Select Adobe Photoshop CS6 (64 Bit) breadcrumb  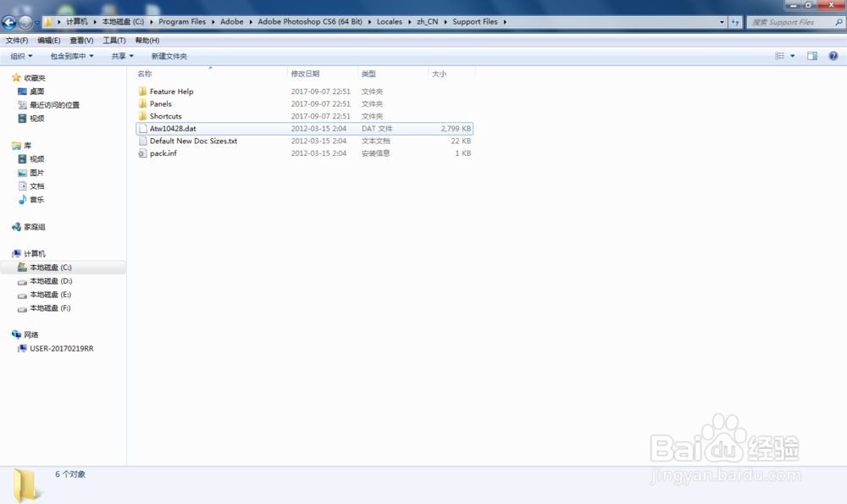pos(310,22)
